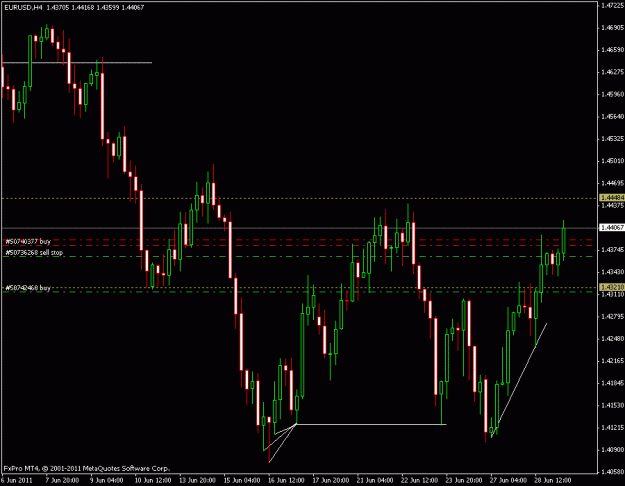The image size is (625, 486).
Task: Click price scale value 1.41845
Action: tap(612, 383)
